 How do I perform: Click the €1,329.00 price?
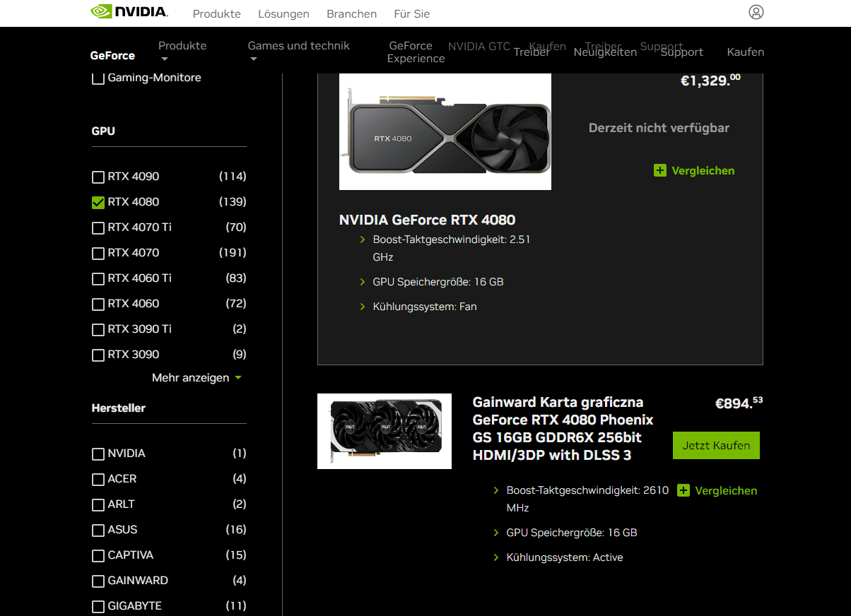tap(710, 81)
